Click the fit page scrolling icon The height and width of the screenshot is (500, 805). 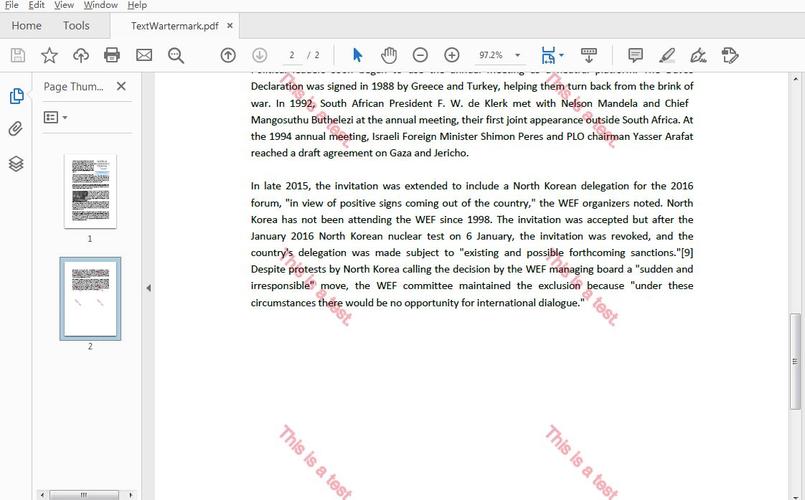[x=548, y=55]
